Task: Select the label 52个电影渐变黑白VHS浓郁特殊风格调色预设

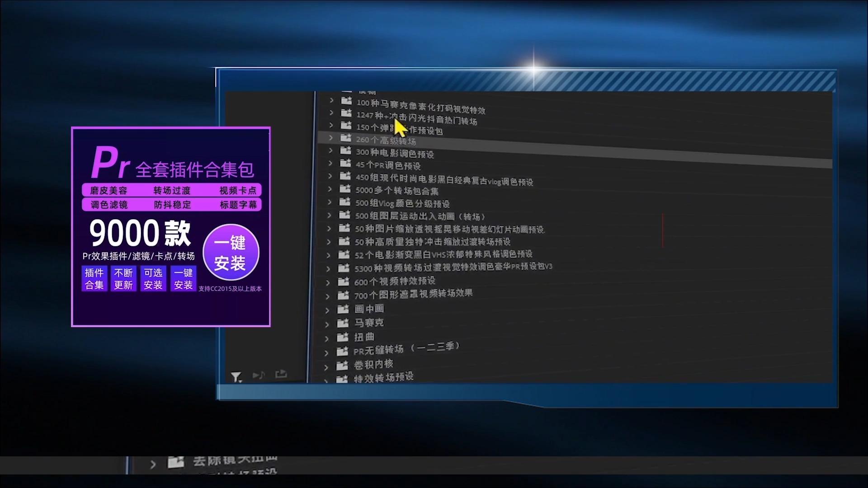Action: 443,254
